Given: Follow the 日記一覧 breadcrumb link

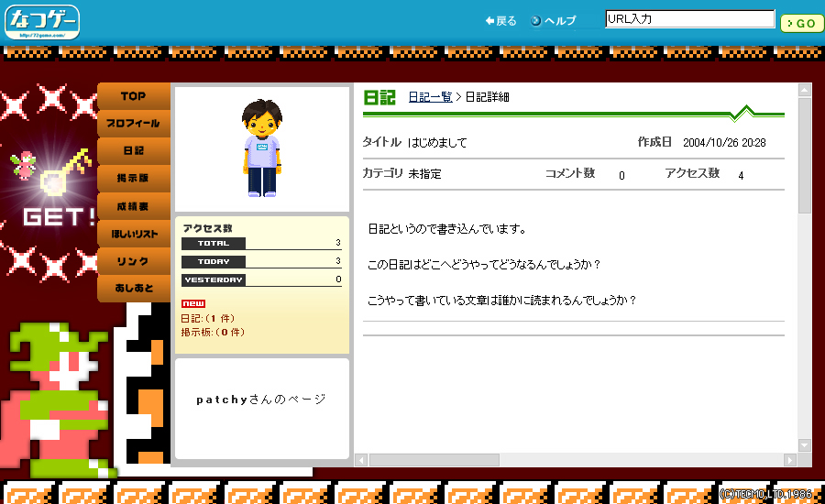Looking at the screenshot, I should pos(430,97).
